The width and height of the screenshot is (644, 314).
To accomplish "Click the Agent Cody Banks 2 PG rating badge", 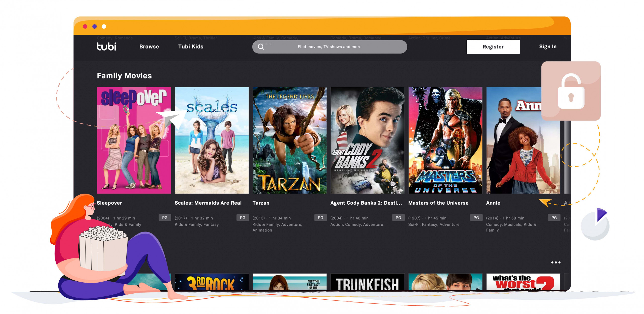I will pyautogui.click(x=397, y=217).
